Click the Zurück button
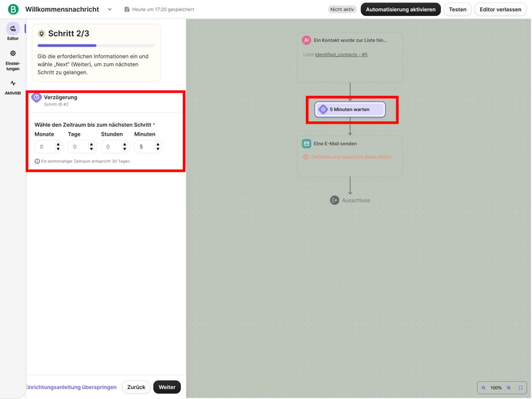The width and height of the screenshot is (532, 399). click(x=136, y=387)
